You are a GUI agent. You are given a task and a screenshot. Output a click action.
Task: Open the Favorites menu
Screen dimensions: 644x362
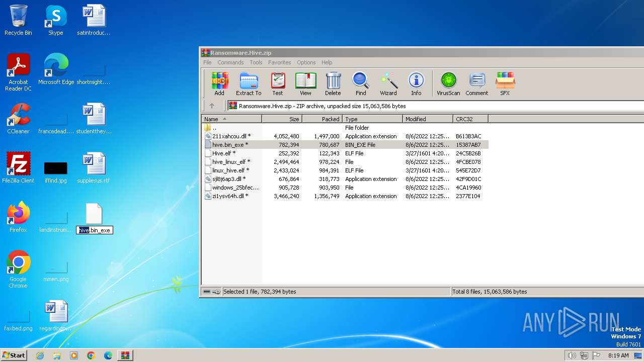[279, 62]
